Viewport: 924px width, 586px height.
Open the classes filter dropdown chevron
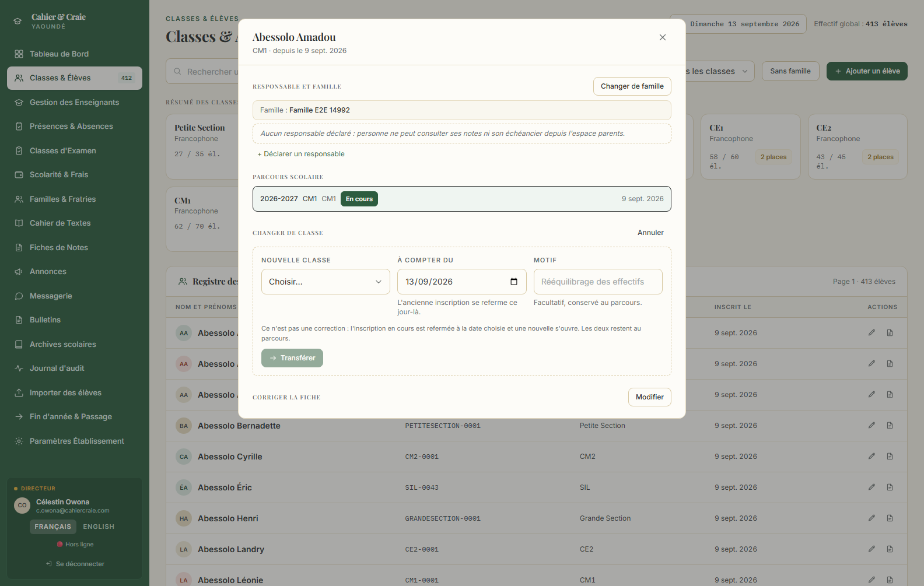point(745,71)
